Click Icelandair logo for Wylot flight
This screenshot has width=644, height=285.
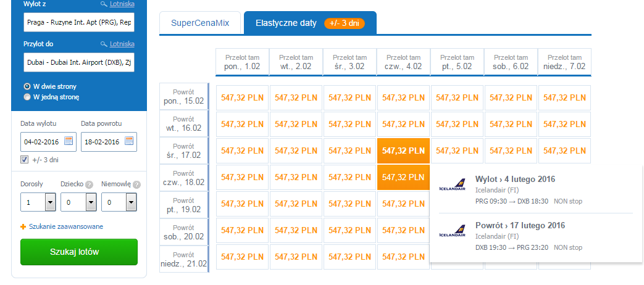click(x=452, y=186)
